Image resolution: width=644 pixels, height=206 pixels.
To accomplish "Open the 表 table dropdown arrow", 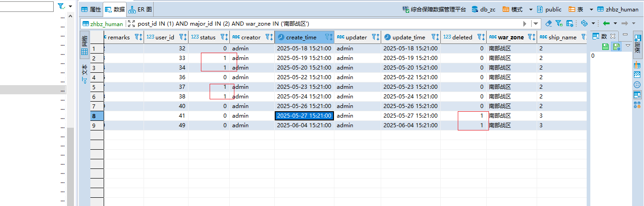I will [592, 9].
